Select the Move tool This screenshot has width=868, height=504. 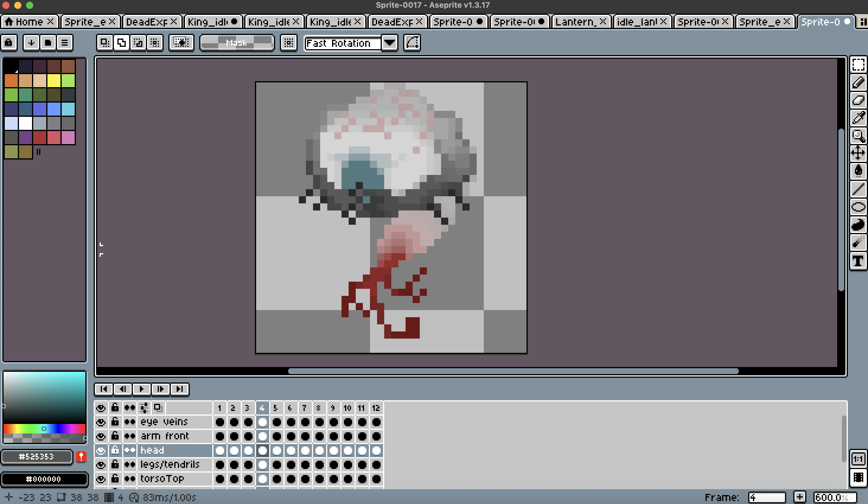click(x=858, y=153)
